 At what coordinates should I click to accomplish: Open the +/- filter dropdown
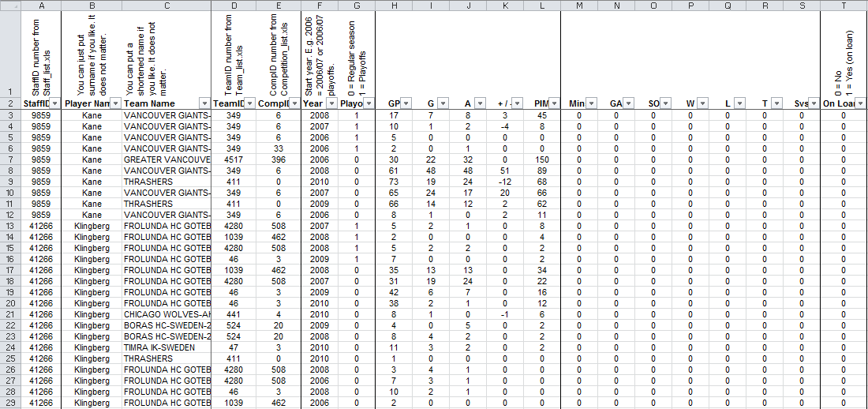click(x=517, y=103)
